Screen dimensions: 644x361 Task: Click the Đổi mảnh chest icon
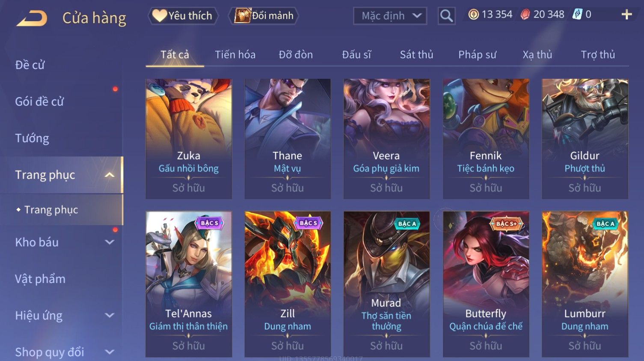242,16
